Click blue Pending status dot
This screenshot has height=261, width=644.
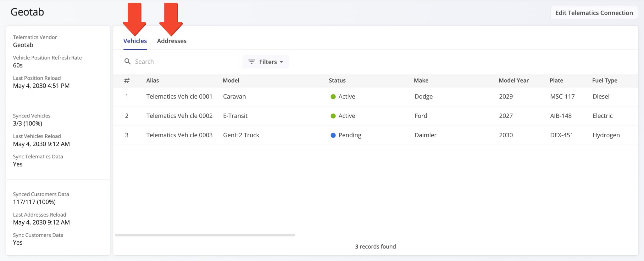[333, 135]
